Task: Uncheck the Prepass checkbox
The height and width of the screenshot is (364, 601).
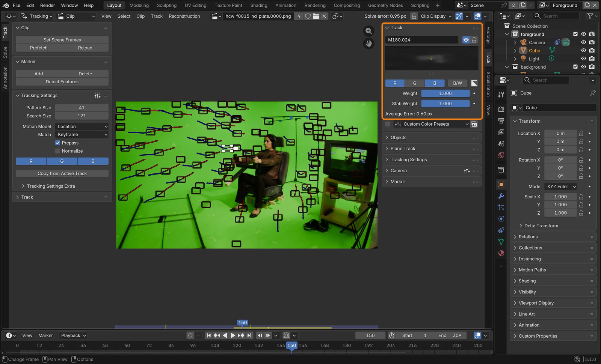Action: [x=57, y=143]
